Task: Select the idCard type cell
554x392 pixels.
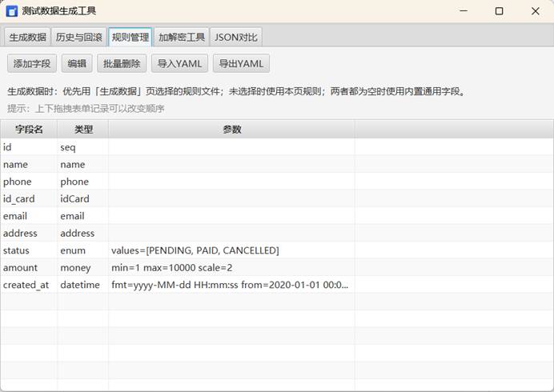Action: pos(83,199)
